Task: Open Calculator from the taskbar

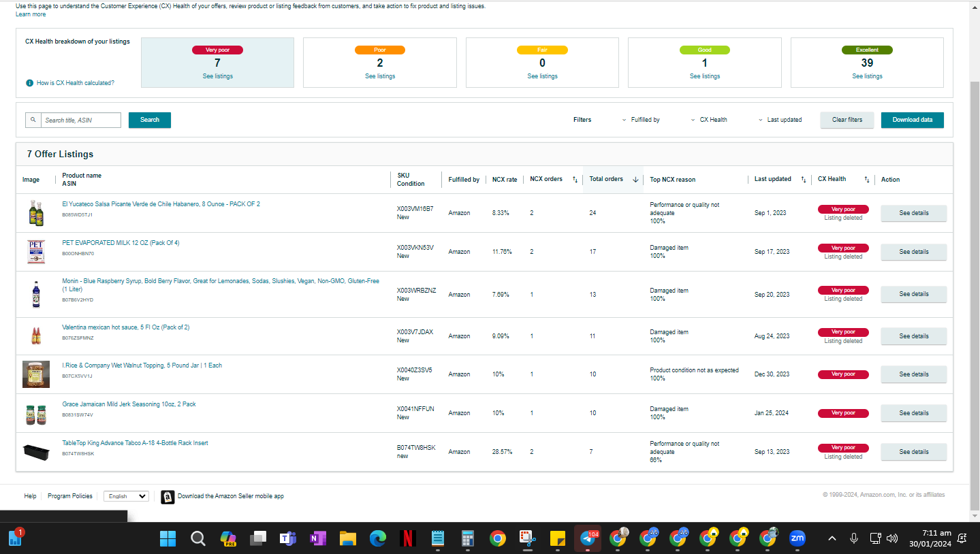Action: point(468,539)
